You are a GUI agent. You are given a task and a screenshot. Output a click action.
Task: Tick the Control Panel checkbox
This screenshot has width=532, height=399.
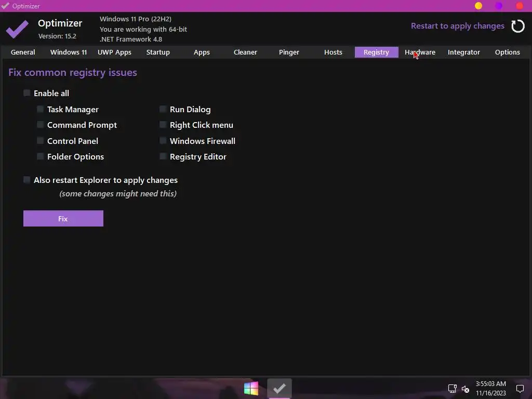pyautogui.click(x=40, y=140)
